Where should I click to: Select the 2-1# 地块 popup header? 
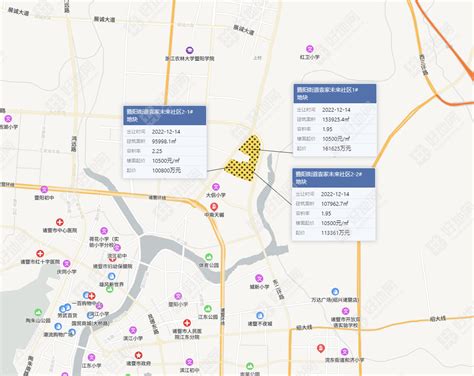(x=165, y=115)
